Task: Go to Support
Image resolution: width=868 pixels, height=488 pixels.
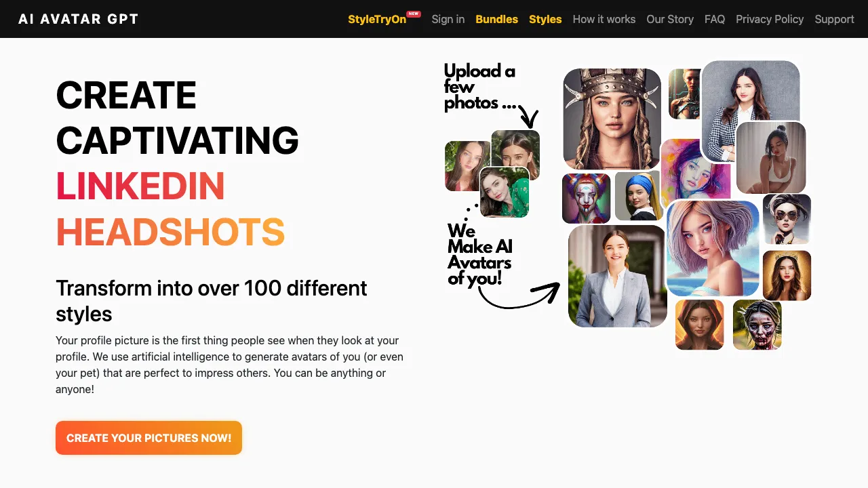Action: [x=834, y=19]
